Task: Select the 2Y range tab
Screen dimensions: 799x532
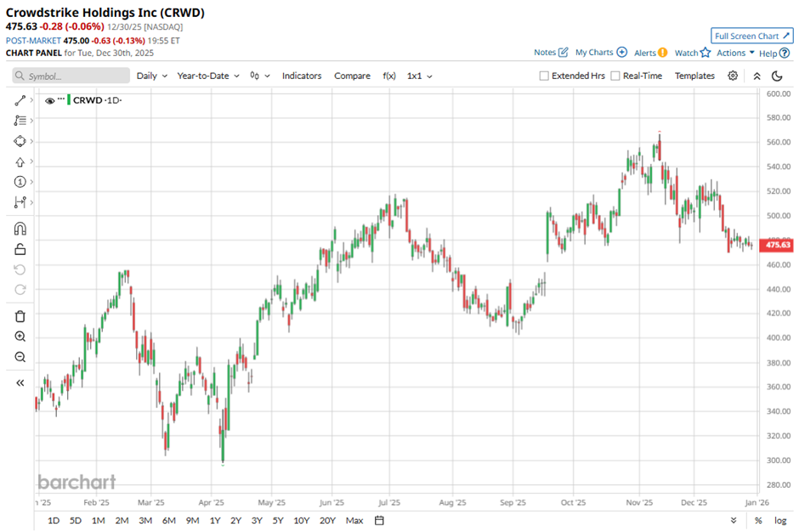Action: [x=235, y=520]
